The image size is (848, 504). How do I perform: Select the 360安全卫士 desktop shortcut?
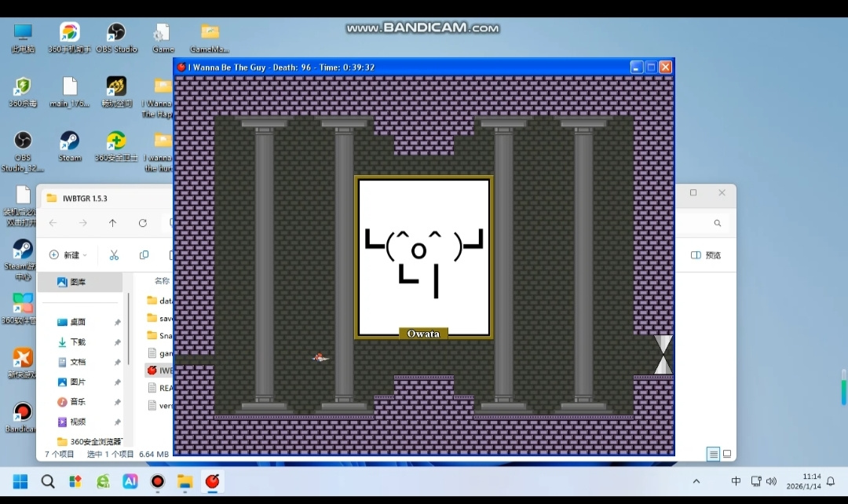[x=116, y=147]
